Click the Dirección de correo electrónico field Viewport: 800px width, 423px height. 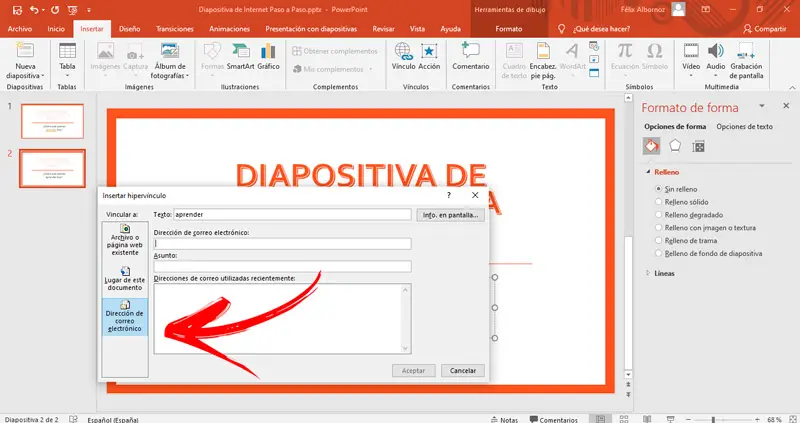tap(282, 243)
